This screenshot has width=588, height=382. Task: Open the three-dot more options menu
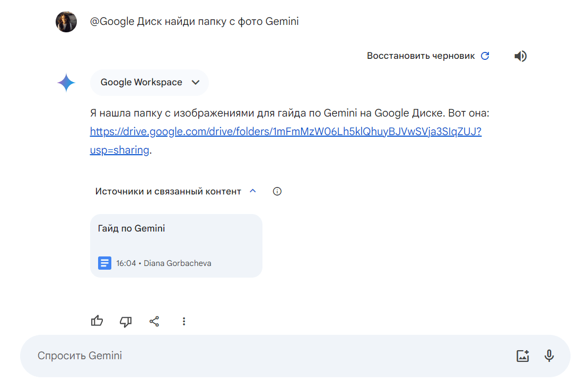(x=183, y=321)
